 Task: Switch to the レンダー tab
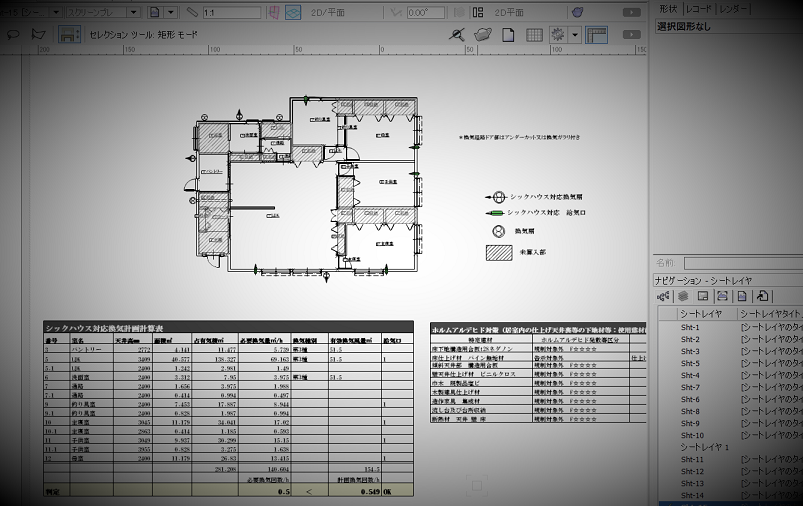[x=736, y=9]
